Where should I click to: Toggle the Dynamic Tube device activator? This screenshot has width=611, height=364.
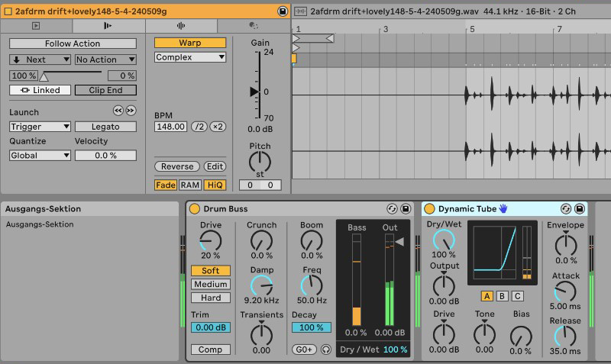pyautogui.click(x=429, y=208)
